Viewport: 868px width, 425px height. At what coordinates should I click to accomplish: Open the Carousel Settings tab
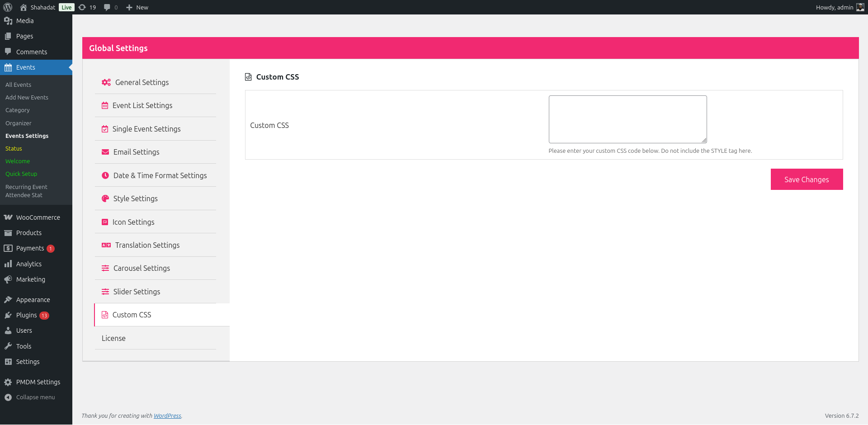156,268
